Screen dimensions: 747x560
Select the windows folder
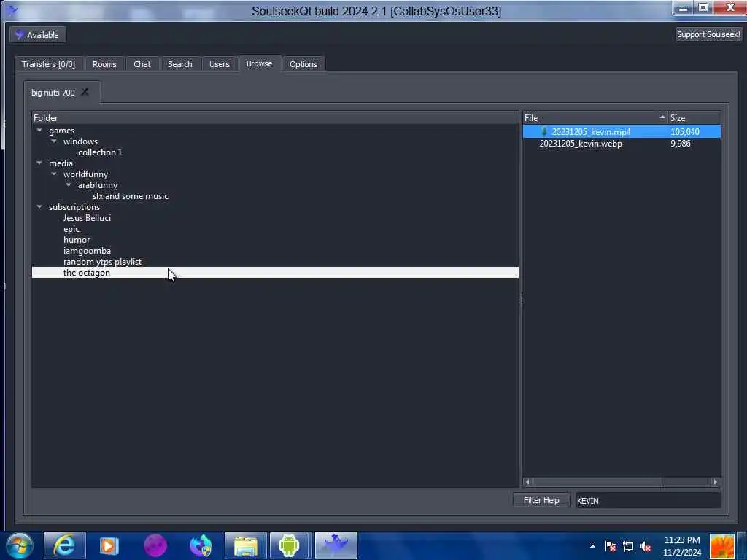click(80, 141)
